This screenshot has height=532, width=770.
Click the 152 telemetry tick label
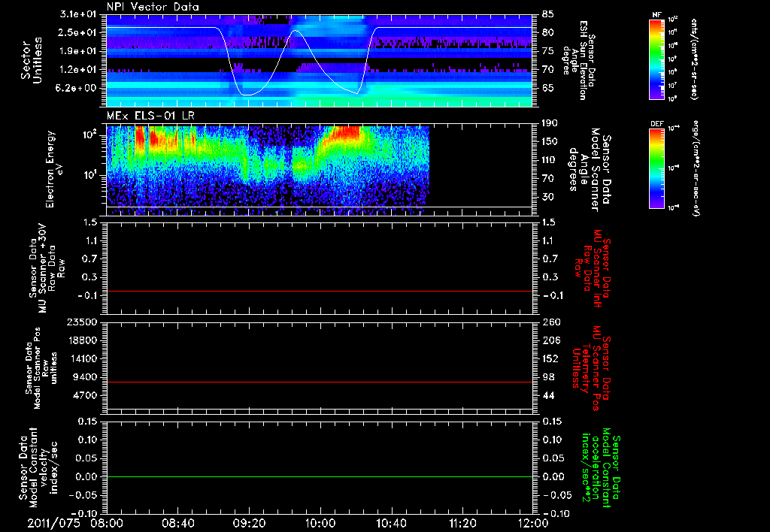coord(551,358)
